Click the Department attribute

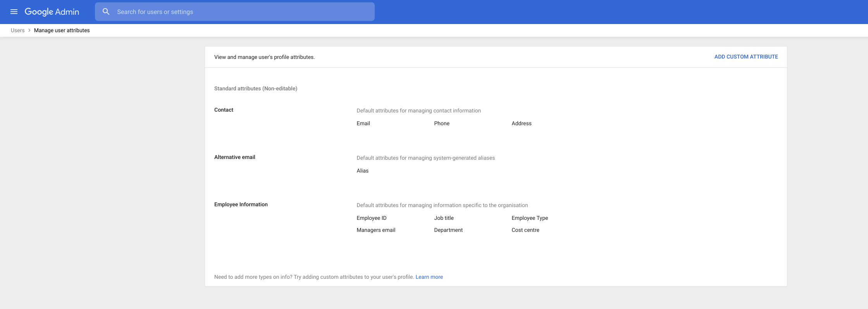pyautogui.click(x=448, y=230)
